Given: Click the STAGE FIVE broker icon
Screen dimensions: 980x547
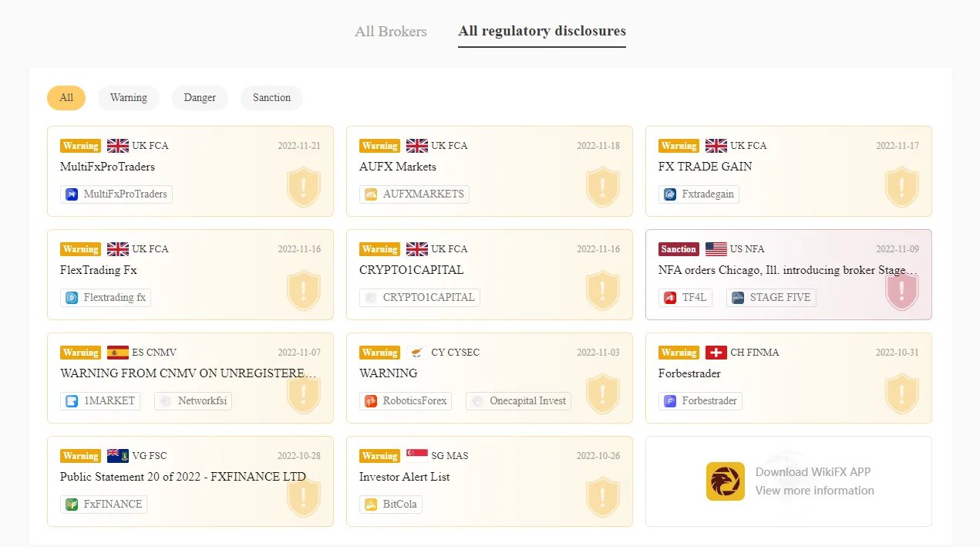Looking at the screenshot, I should 738,298.
